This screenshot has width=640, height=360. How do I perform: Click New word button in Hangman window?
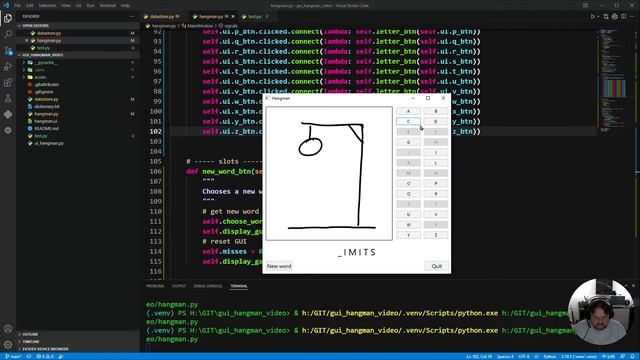pyautogui.click(x=279, y=266)
